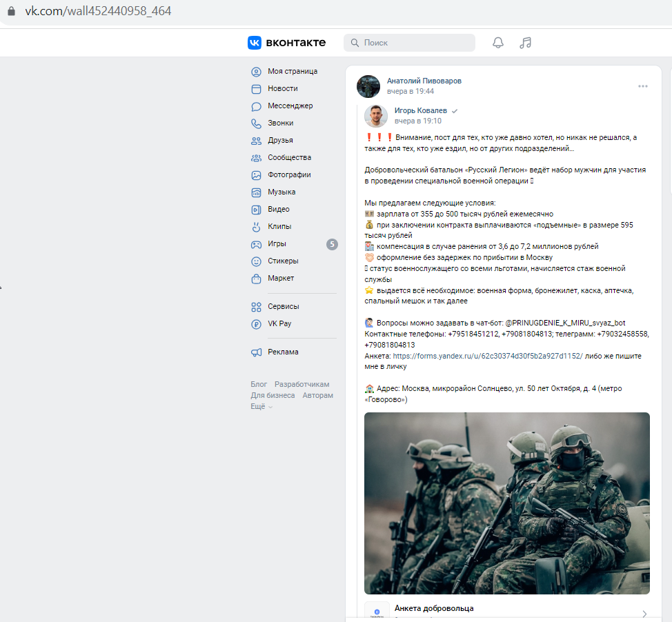This screenshot has height=622, width=672.
Task: Click the ВКОНТАКТЕ wordmark text
Action: [x=296, y=43]
